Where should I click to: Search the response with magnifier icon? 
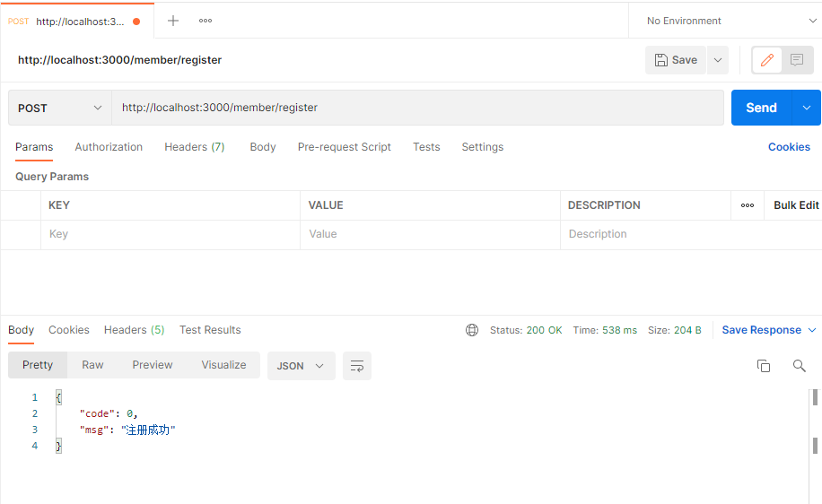[799, 366]
